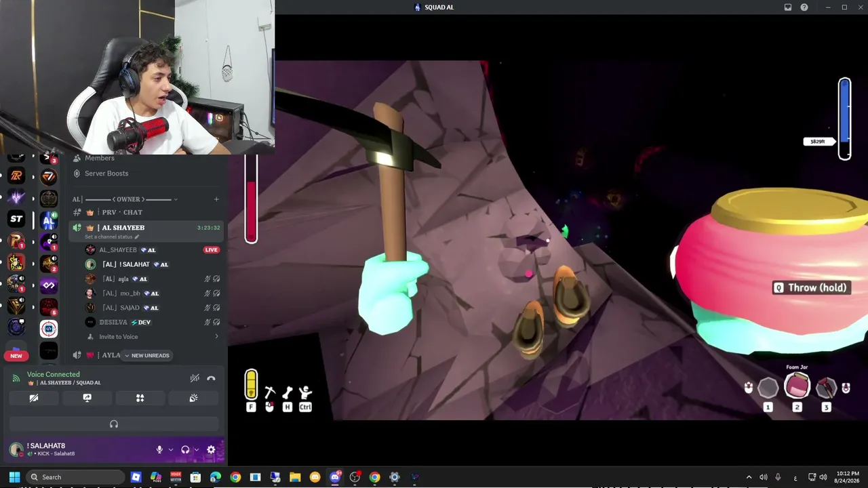Image resolution: width=868 pixels, height=488 pixels.
Task: Edit 'Set a channel status' text
Action: pos(112,237)
